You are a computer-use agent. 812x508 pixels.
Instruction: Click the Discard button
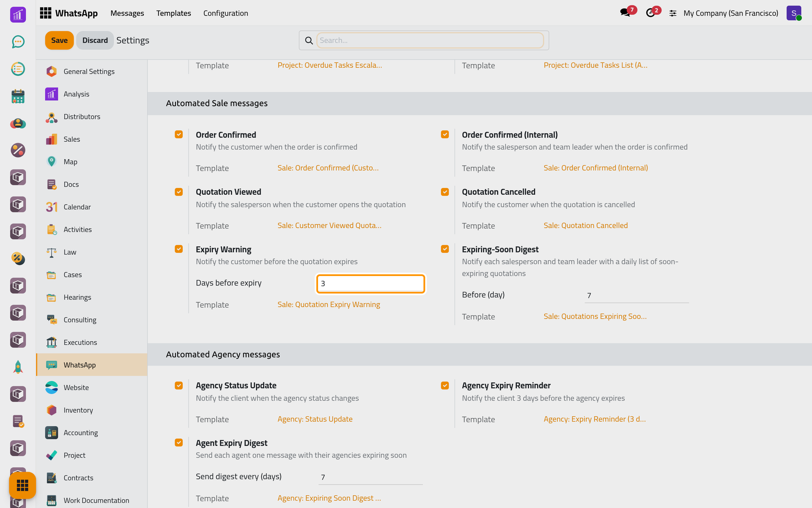[x=95, y=40]
